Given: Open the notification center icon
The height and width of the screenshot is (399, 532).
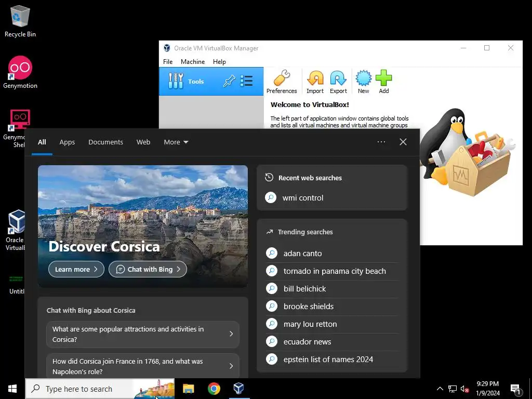Looking at the screenshot, I should pyautogui.click(x=515, y=389).
